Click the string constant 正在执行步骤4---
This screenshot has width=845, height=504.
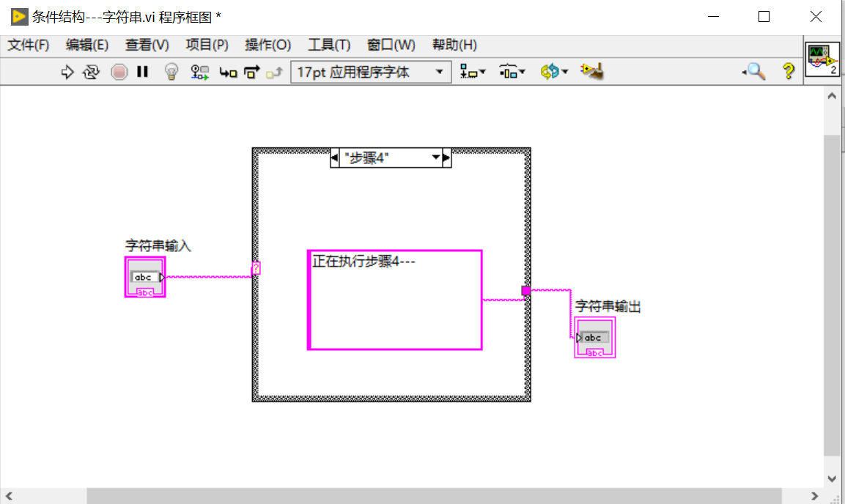coord(394,300)
